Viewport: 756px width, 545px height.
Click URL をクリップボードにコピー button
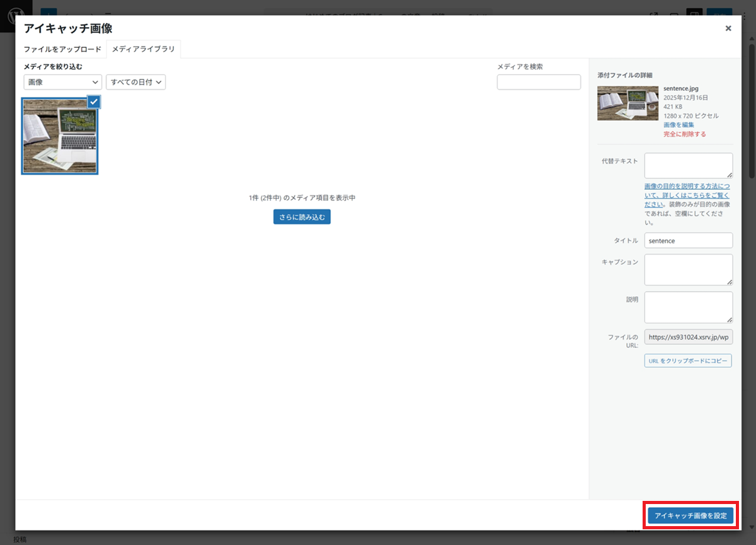point(687,361)
